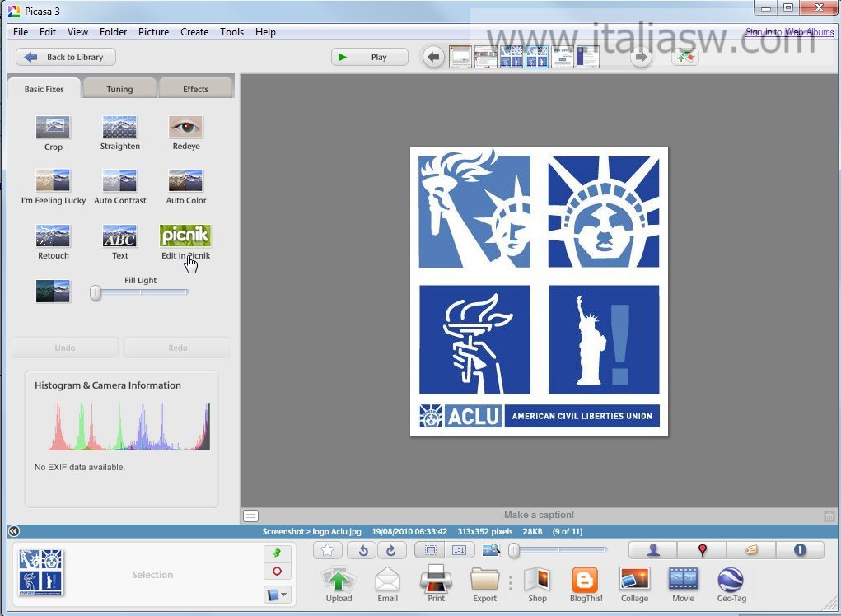Screen dimensions: 841x616
Task: Open the Folder menu
Action: coord(113,31)
